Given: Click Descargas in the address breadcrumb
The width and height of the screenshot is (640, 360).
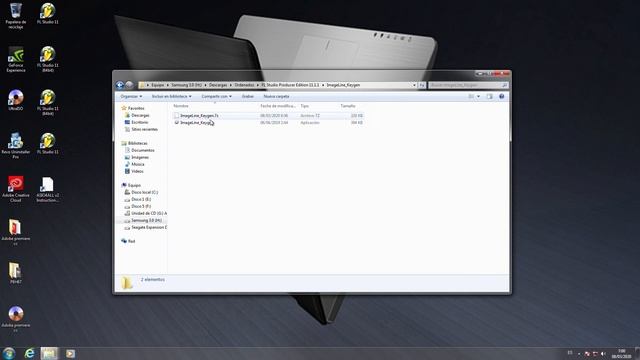Looking at the screenshot, I should 218,85.
